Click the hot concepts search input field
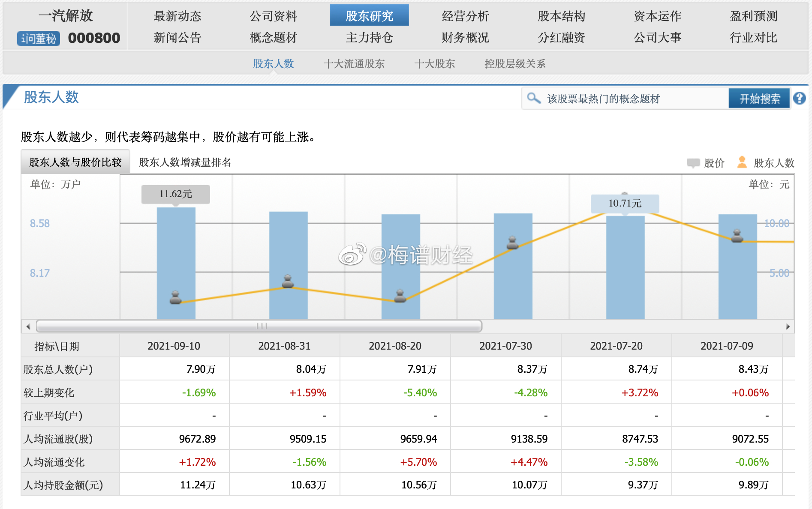 pos(622,99)
